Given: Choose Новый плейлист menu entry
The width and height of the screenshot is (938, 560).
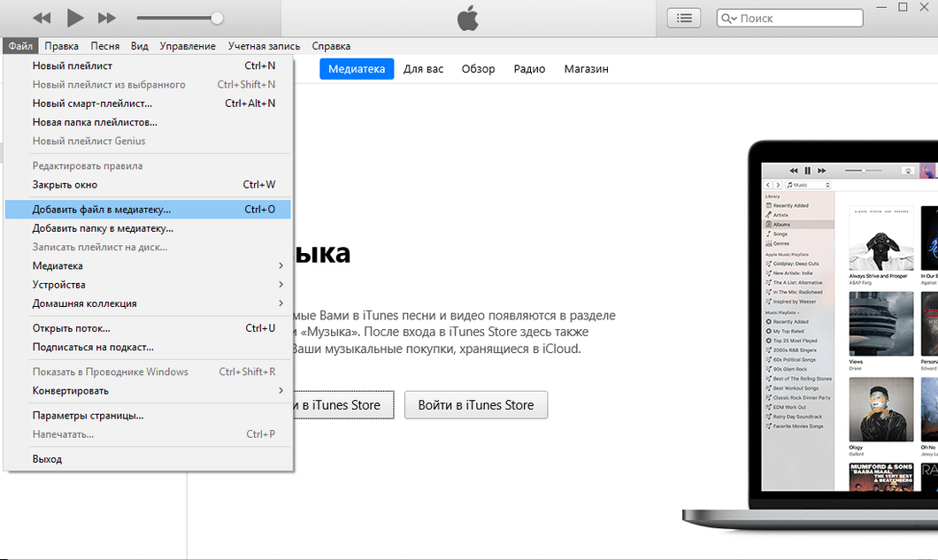Looking at the screenshot, I should click(x=148, y=65).
